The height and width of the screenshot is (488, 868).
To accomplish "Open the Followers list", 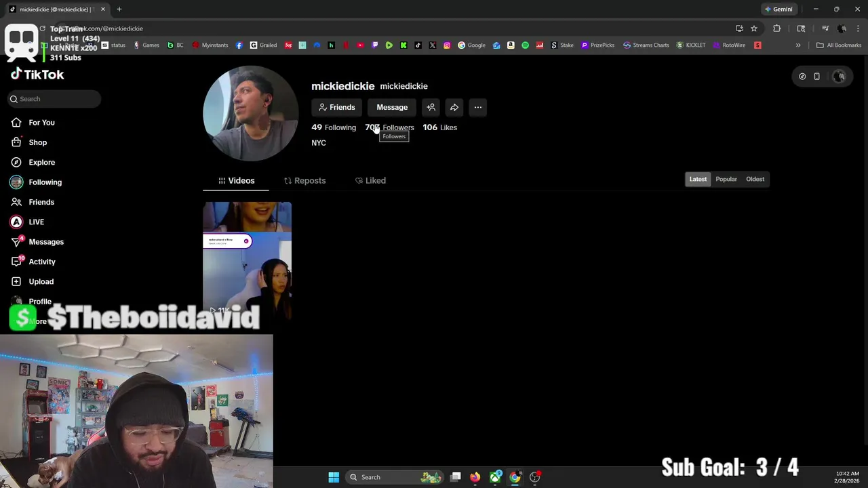I will [389, 127].
